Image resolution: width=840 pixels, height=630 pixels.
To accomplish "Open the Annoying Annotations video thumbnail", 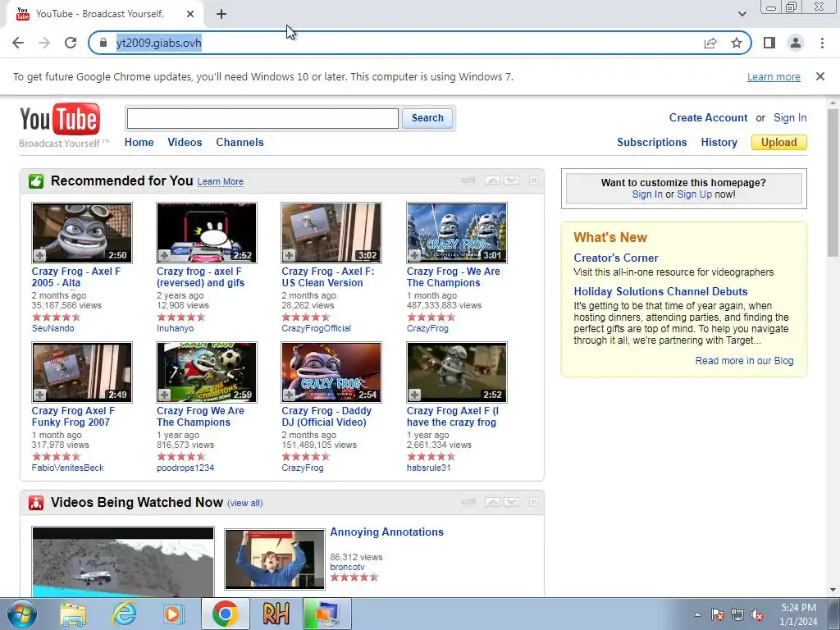I will [x=275, y=559].
